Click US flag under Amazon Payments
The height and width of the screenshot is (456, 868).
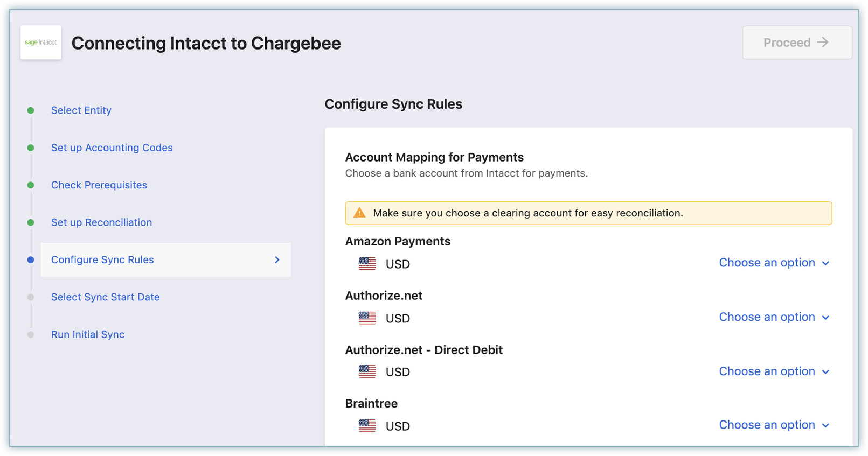pos(367,264)
